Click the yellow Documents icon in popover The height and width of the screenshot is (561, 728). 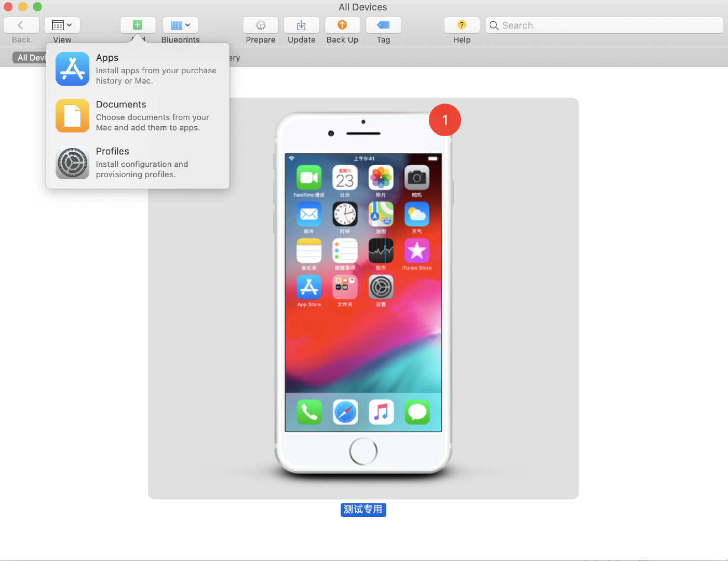[72, 115]
